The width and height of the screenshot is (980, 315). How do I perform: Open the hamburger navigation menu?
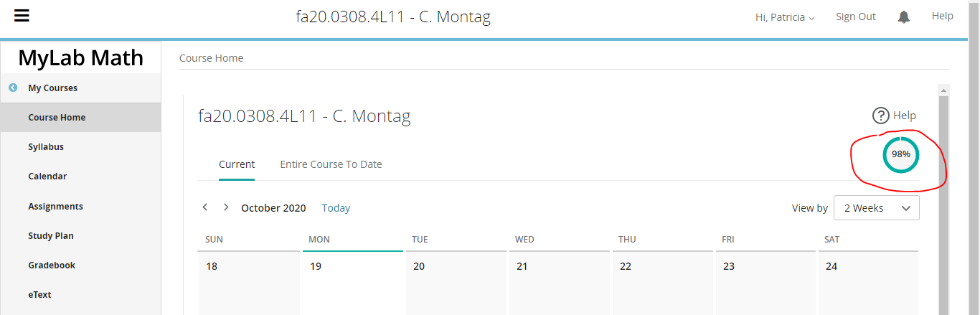coord(22,16)
